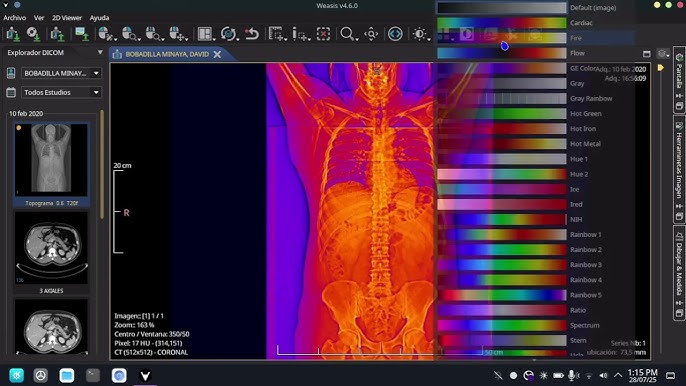Close the BOBADILLA MINAYA, DAVID tab
The image size is (686, 386).
click(x=217, y=54)
